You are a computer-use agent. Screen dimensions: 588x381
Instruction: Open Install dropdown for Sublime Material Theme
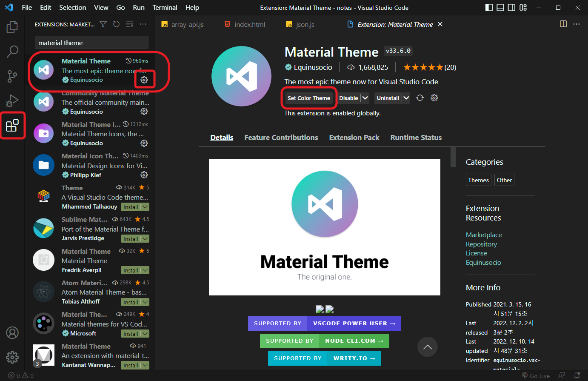tap(145, 239)
